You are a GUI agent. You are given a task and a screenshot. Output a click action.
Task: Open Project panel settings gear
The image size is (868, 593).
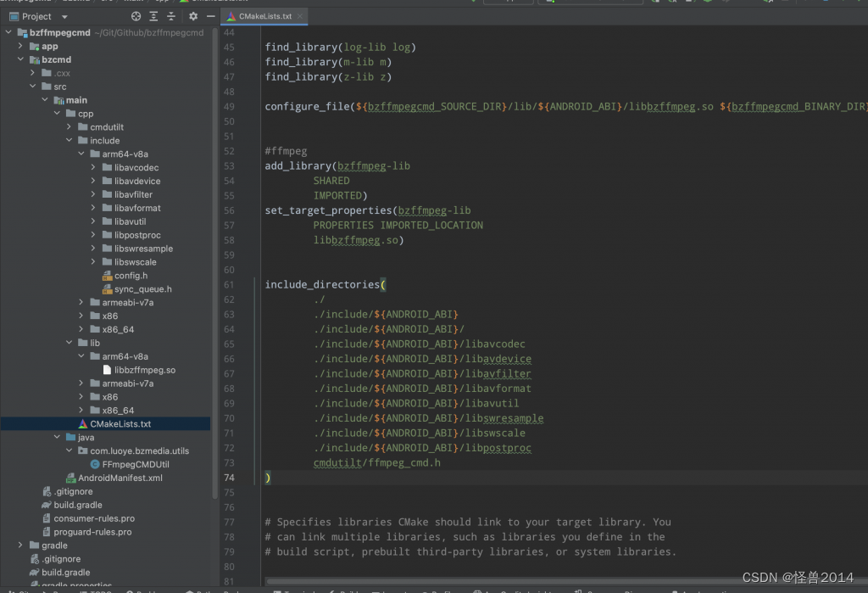[x=193, y=17]
